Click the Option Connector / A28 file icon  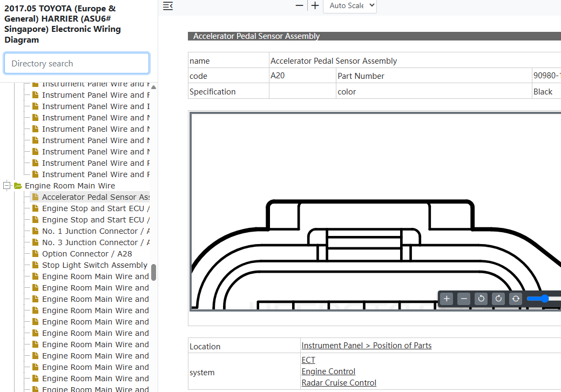pyautogui.click(x=35, y=254)
